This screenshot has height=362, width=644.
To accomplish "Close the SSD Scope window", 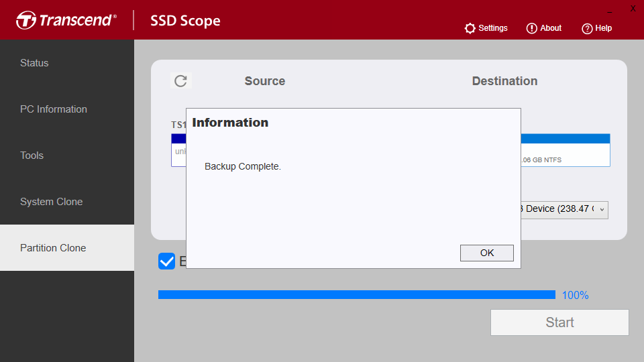I will pos(633,9).
